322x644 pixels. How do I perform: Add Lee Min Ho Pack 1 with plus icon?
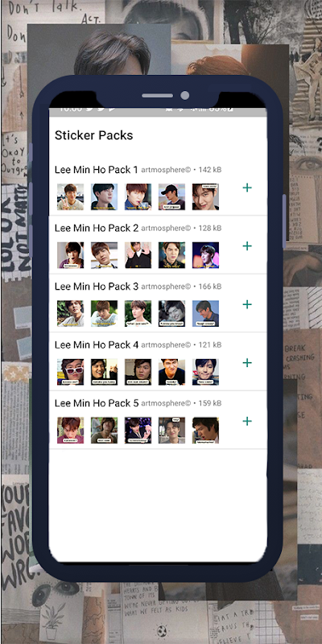click(x=247, y=188)
